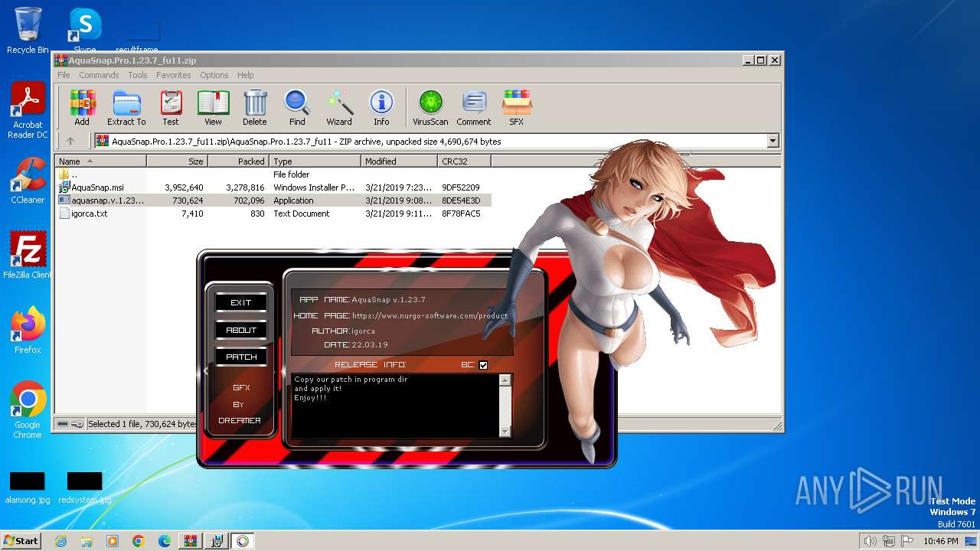Select the aquasnap.v.1.23... application row
The image size is (980, 551).
(273, 201)
